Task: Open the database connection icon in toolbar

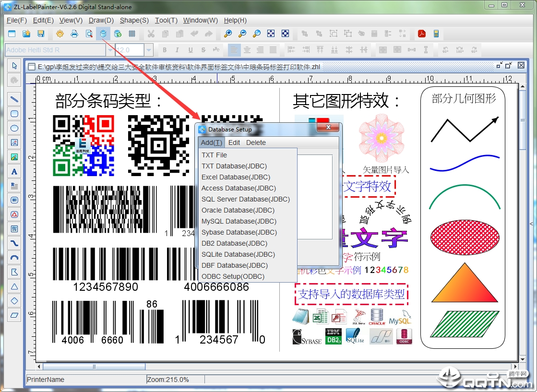Action: point(103,34)
